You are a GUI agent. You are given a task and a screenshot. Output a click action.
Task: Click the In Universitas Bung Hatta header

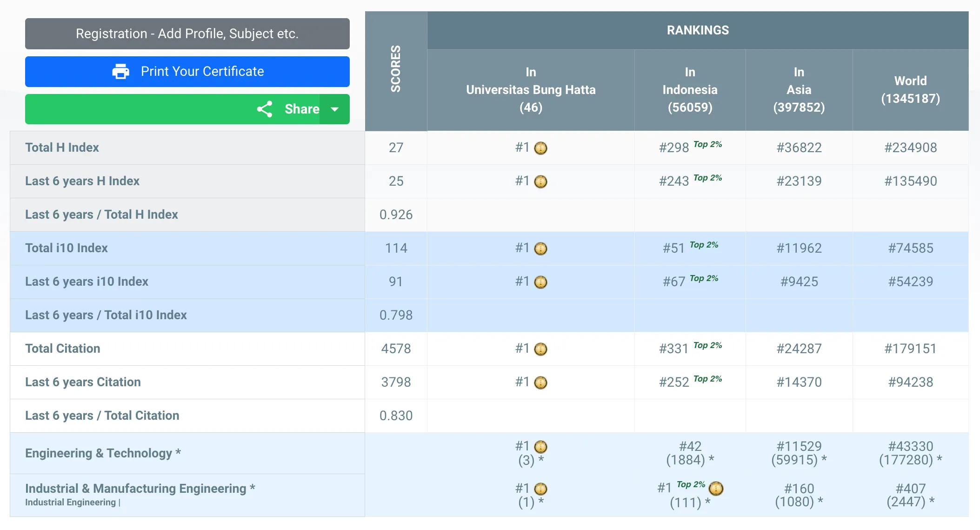[531, 90]
